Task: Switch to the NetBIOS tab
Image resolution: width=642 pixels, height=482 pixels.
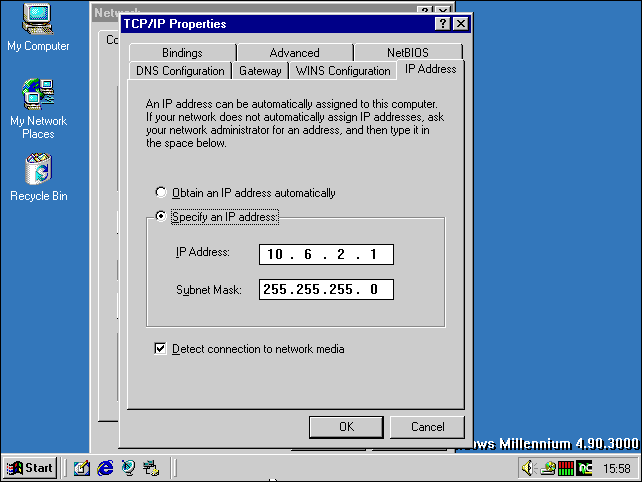Action: [x=408, y=52]
